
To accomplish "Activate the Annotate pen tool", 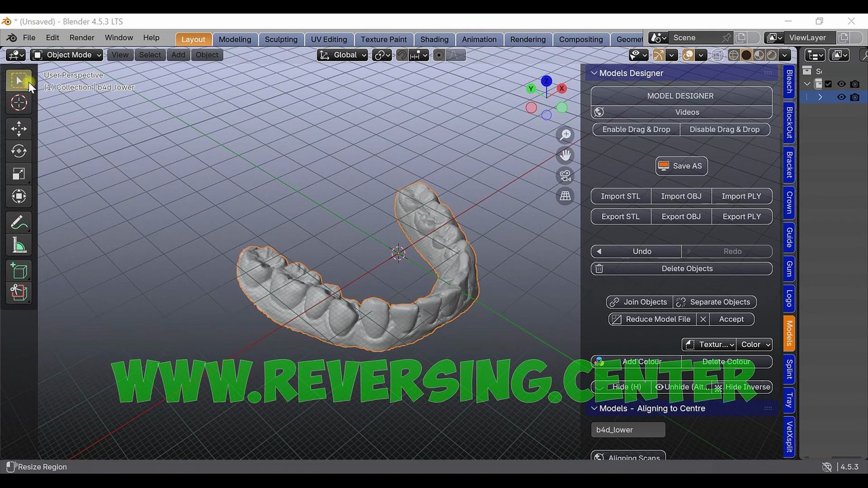I will coord(19,222).
